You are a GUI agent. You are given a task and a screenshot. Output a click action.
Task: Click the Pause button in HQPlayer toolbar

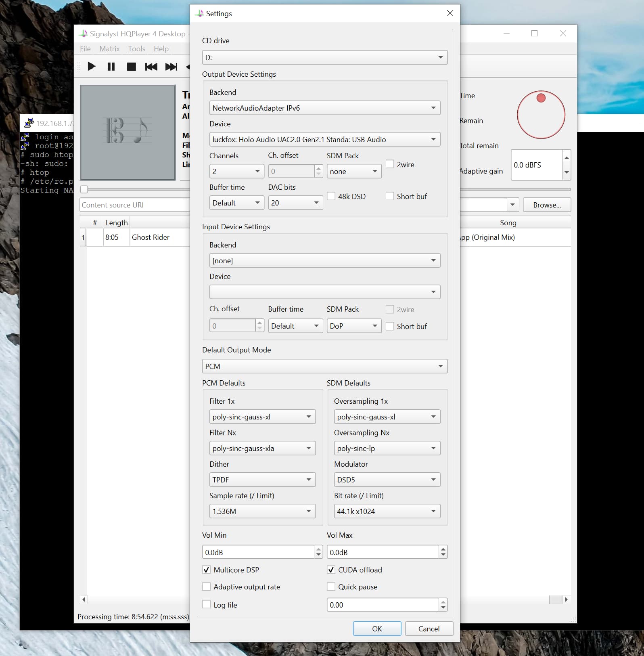point(111,66)
